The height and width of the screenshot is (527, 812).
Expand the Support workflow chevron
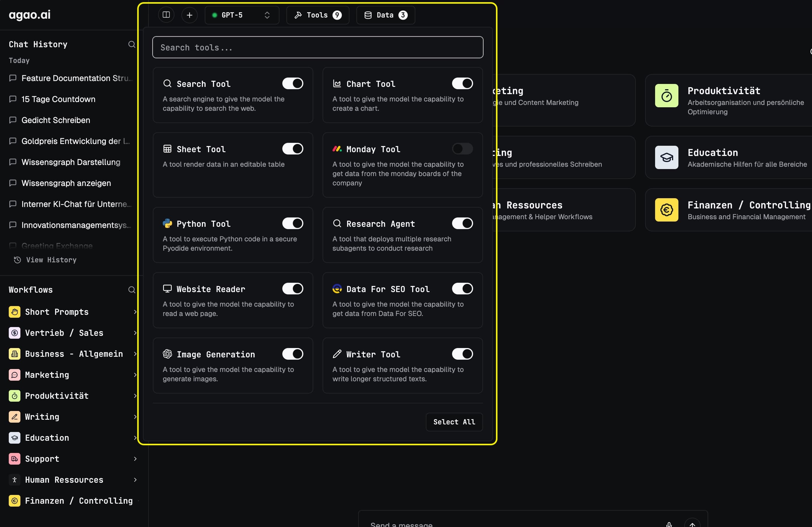(x=135, y=459)
